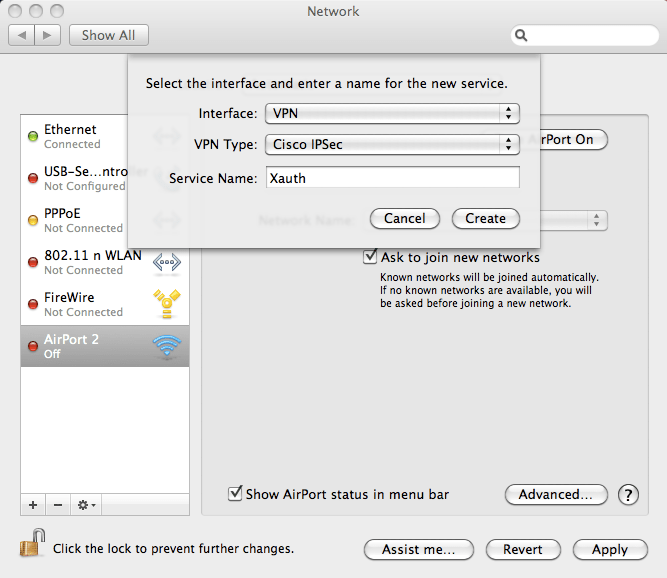Click the AirPort 2 Wi-Fi icon
The image size is (667, 578).
coord(167,345)
